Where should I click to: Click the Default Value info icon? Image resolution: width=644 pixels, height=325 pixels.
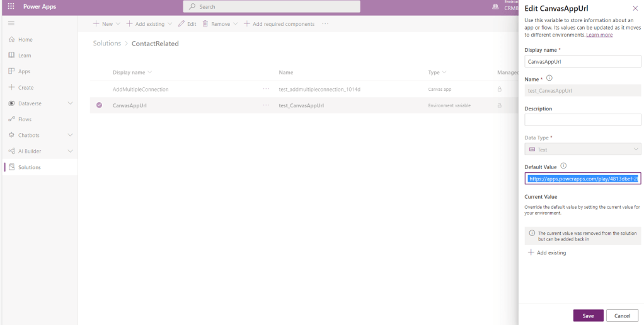tap(563, 166)
